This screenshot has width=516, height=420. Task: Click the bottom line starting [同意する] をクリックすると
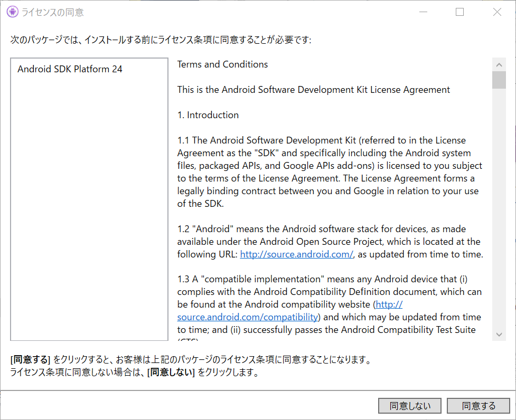[191, 359]
